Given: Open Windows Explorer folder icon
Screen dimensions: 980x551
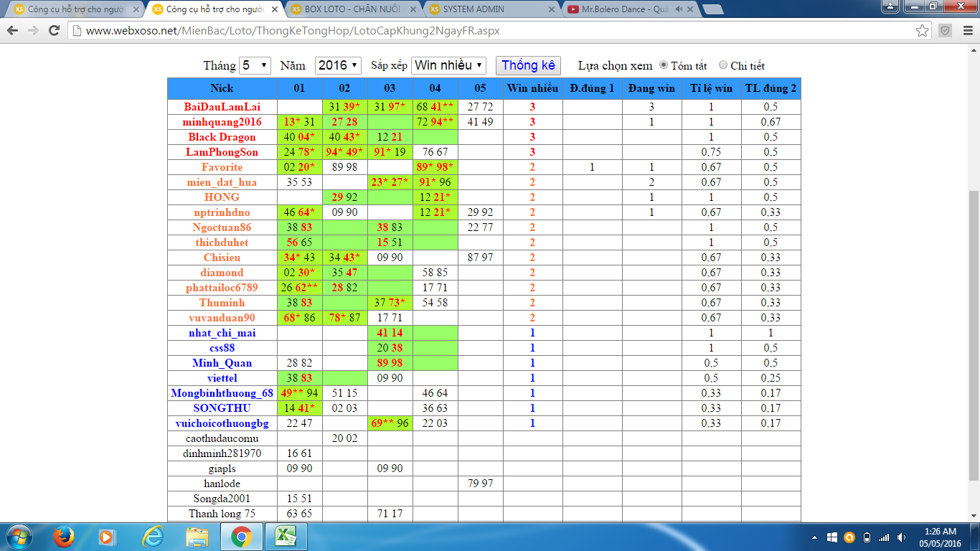Looking at the screenshot, I should pyautogui.click(x=197, y=537).
